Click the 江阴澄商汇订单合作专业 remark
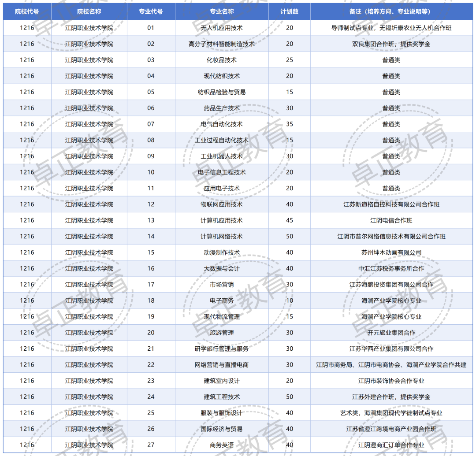The image size is (476, 456). point(391,445)
